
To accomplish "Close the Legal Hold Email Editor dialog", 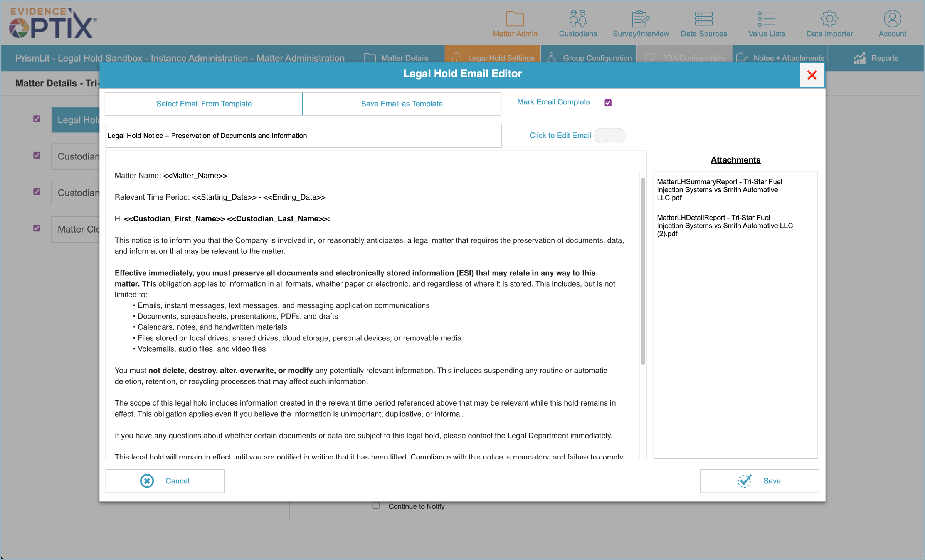I will [812, 75].
